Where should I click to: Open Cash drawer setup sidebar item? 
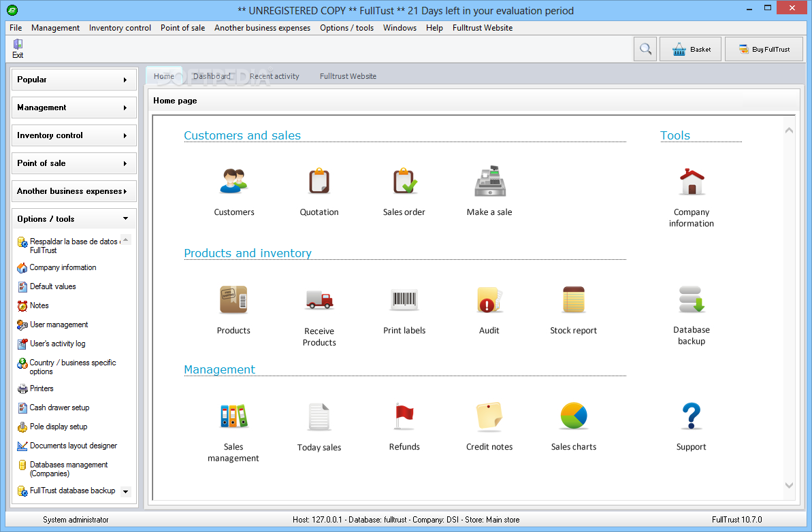pos(53,408)
